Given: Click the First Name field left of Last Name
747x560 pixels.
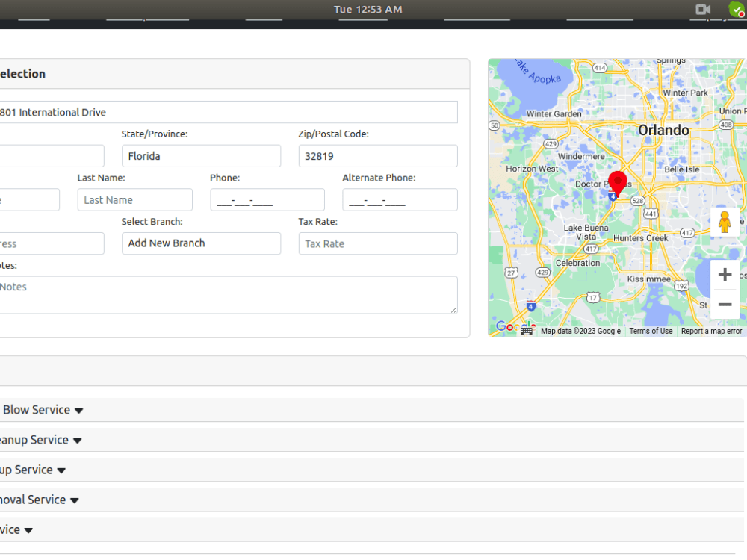Looking at the screenshot, I should (28, 200).
